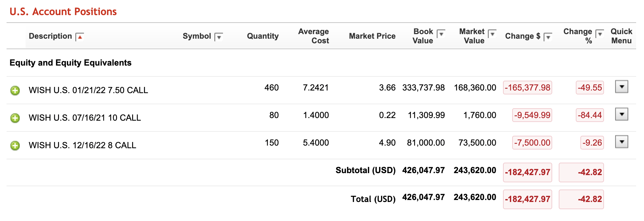This screenshot has width=644, height=221.
Task: Click the WISH U.S. 12/16/22 8 CALL description
Action: [x=82, y=145]
